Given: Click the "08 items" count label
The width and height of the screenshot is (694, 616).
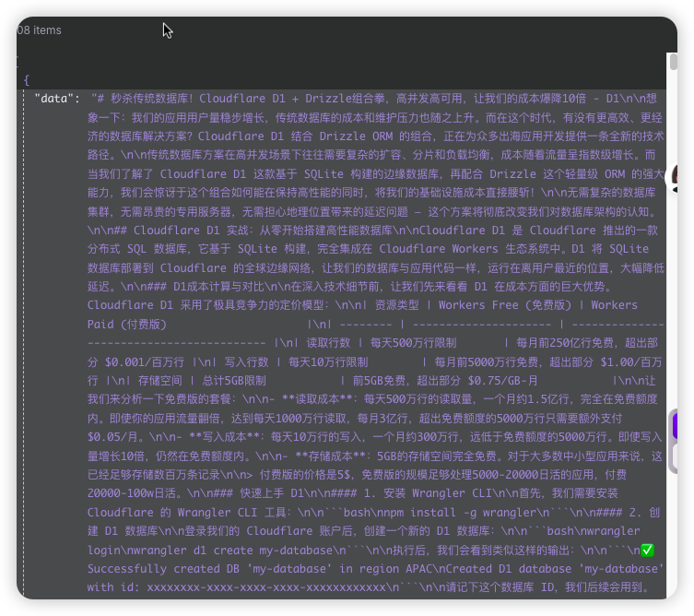Looking at the screenshot, I should pos(39,30).
